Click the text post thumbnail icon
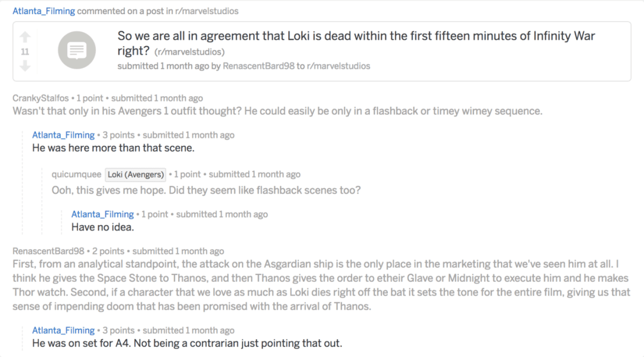This screenshot has width=644, height=357. coord(76,52)
